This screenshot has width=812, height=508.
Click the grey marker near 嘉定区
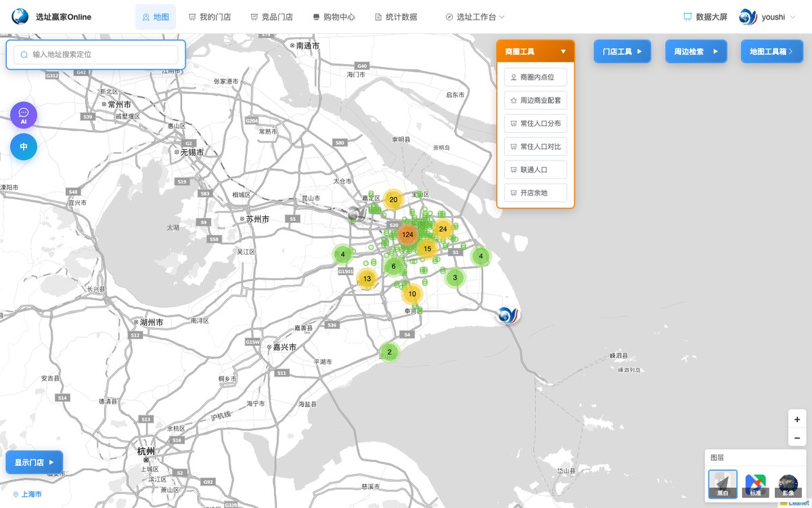357,215
